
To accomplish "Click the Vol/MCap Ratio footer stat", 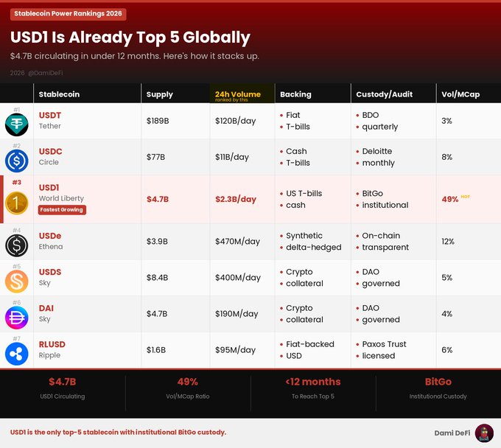I will tap(188, 388).
